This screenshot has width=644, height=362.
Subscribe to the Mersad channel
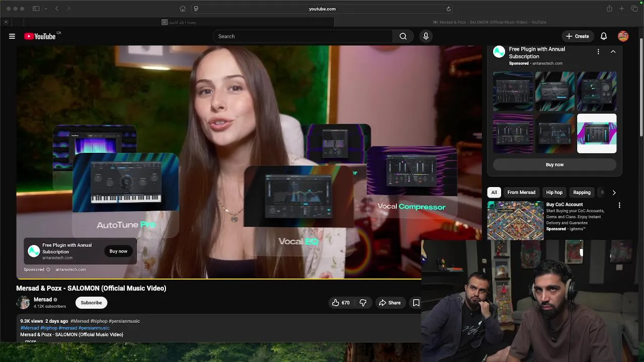point(91,303)
